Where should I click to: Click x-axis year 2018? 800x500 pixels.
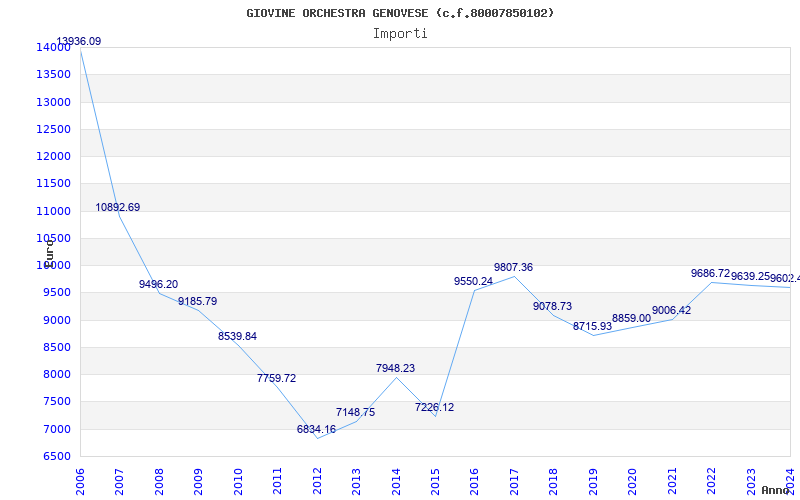[x=554, y=482]
